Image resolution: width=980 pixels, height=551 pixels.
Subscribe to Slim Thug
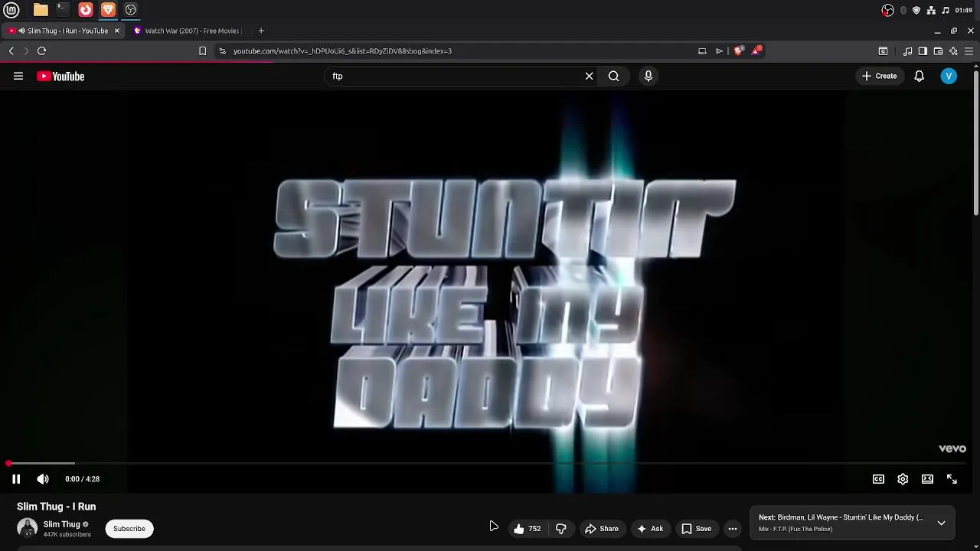[129, 529]
